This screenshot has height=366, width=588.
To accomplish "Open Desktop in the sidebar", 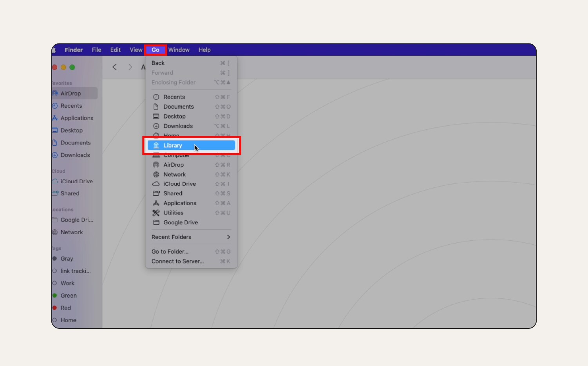I will click(x=74, y=130).
